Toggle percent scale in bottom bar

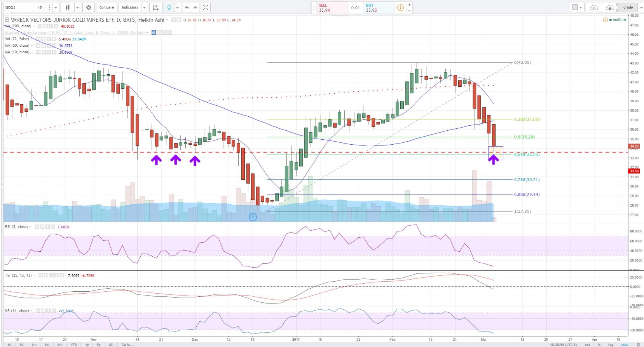click(599, 345)
